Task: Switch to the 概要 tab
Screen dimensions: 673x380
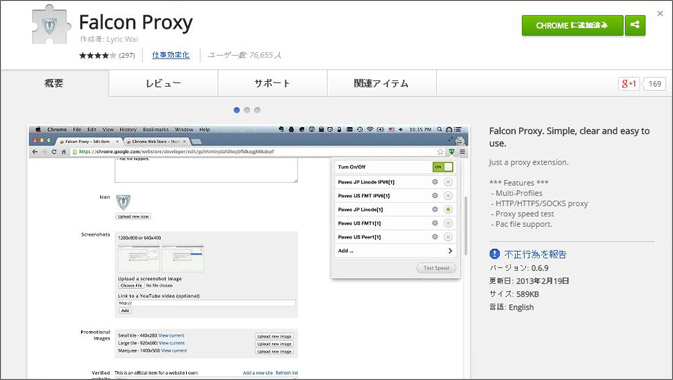Action: [54, 83]
